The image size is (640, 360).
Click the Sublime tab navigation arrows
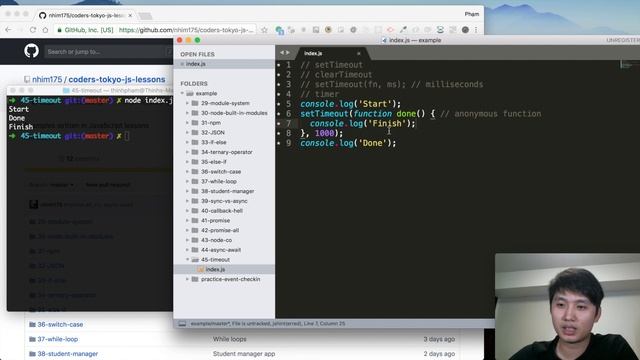(284, 53)
